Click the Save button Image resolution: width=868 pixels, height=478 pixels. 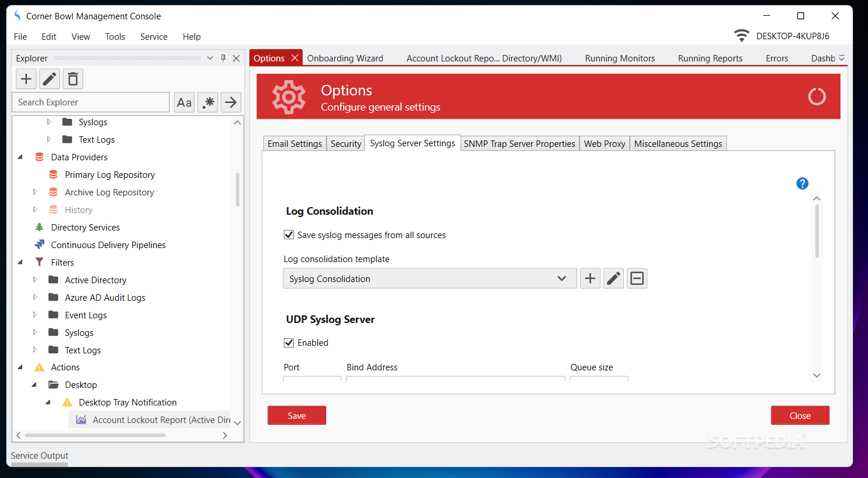point(297,415)
